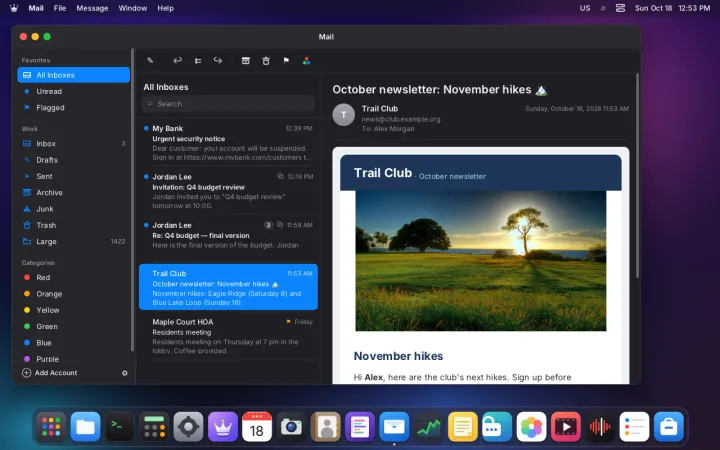Open Launchpad grid icon in dock
The height and width of the screenshot is (450, 720).
51,427
